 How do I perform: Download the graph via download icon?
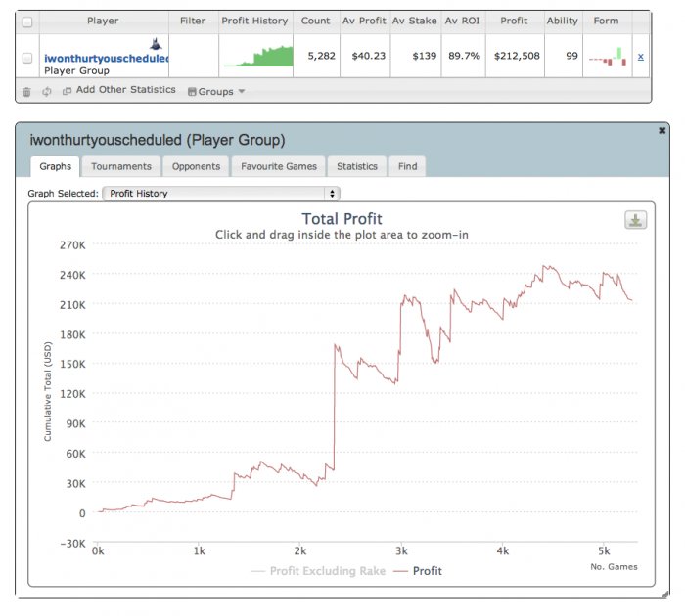click(x=636, y=220)
